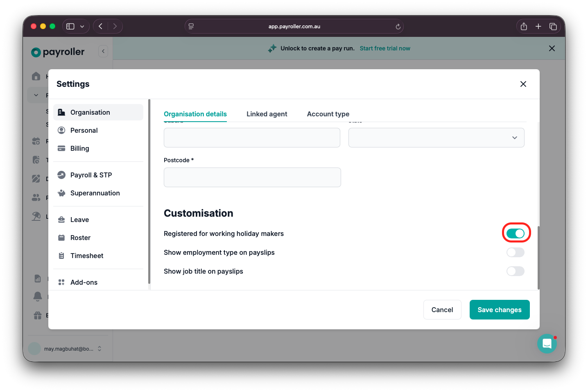Toggle Safari sidebar button
The height and width of the screenshot is (392, 588).
(70, 26)
